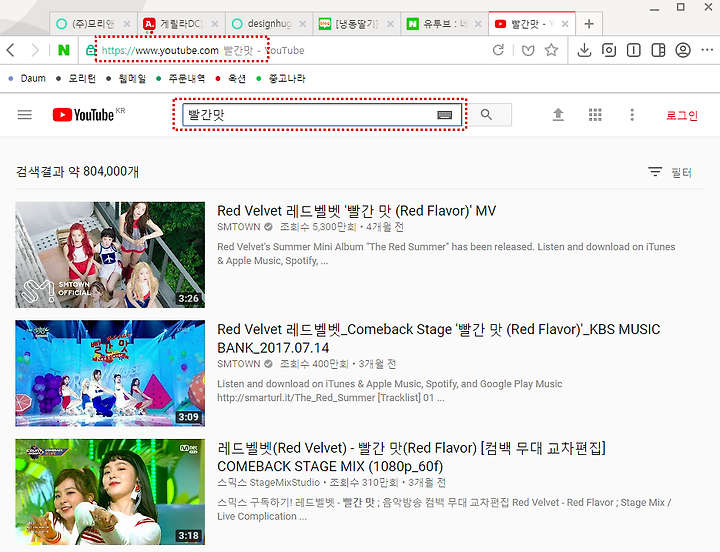The height and width of the screenshot is (552, 720).
Task: Open the 필터 filter options
Action: click(670, 172)
